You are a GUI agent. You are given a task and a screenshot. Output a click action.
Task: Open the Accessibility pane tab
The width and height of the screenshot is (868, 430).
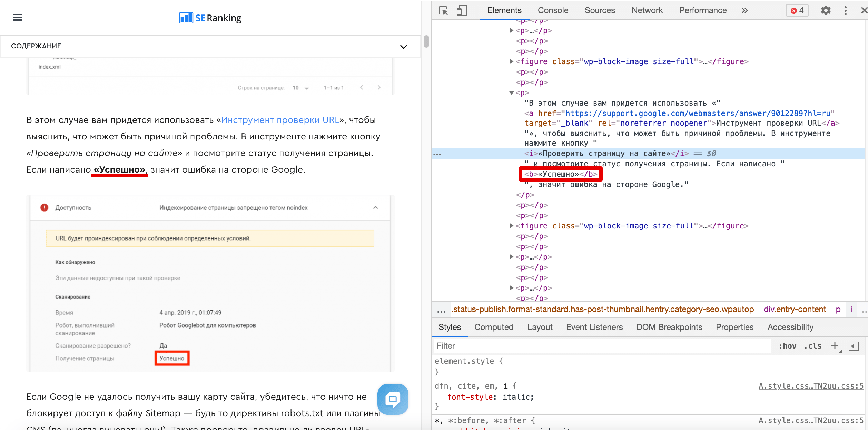coord(790,327)
